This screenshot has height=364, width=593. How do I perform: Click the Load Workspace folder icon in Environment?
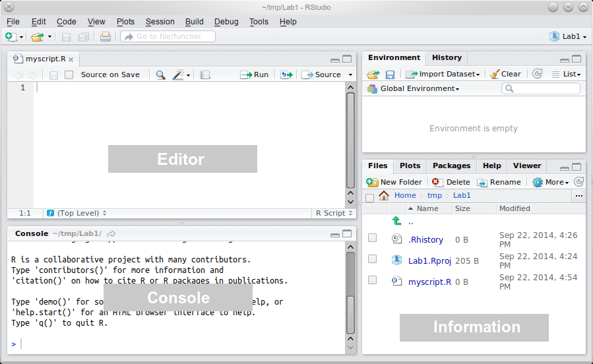[373, 75]
